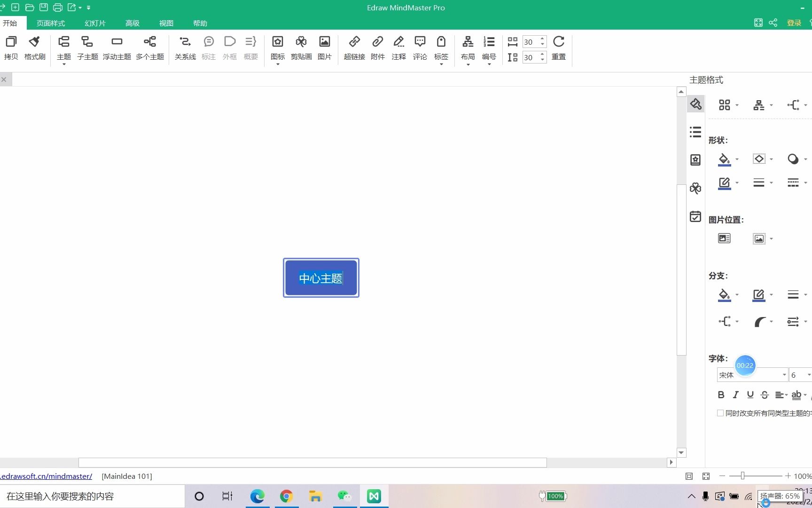Switch to the 幻灯片 tab
This screenshot has width=812, height=508.
coord(95,23)
